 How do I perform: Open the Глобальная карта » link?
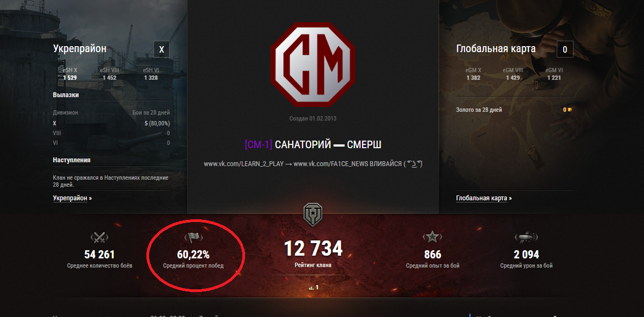coord(484,198)
